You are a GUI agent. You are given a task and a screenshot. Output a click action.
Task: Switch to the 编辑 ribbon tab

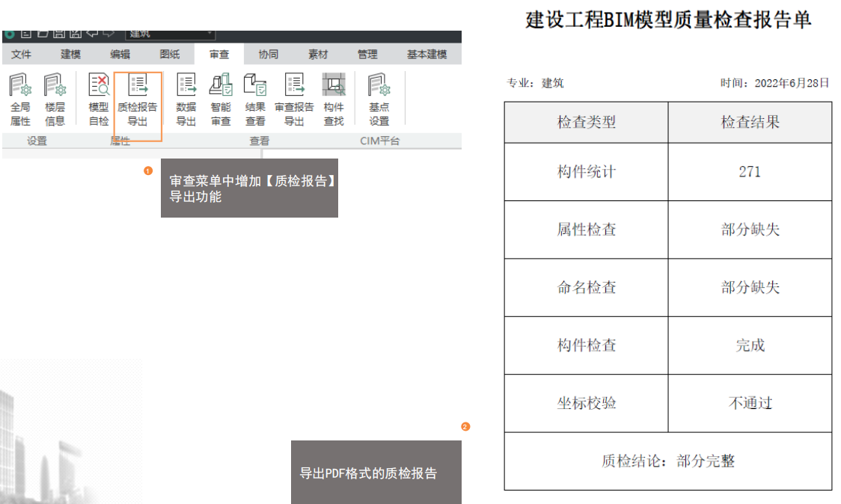coord(120,55)
